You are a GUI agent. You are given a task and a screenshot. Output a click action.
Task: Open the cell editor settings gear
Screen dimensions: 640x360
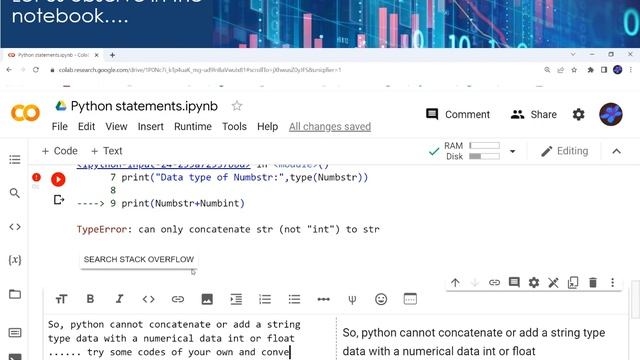pyautogui.click(x=533, y=282)
